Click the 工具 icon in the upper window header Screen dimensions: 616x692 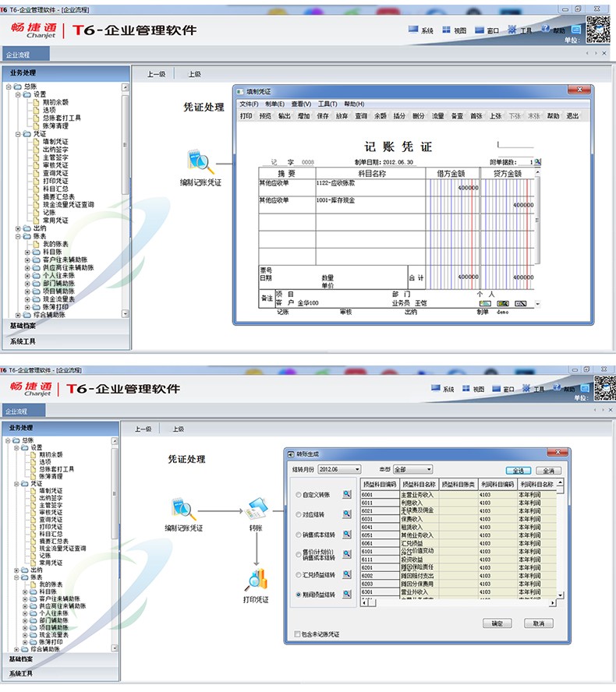[512, 30]
